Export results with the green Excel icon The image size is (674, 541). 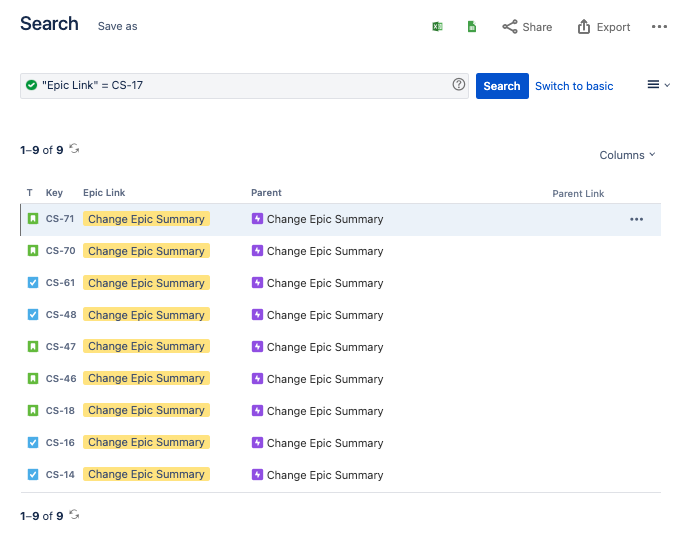[437, 27]
